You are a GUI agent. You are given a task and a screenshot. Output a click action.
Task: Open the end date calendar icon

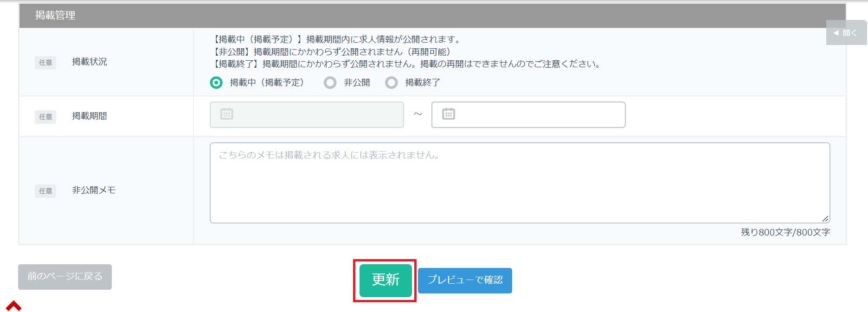click(448, 114)
